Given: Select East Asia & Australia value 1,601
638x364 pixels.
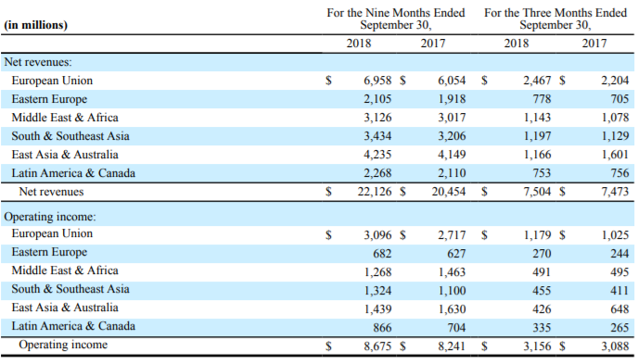Looking at the screenshot, I should 615,155.
